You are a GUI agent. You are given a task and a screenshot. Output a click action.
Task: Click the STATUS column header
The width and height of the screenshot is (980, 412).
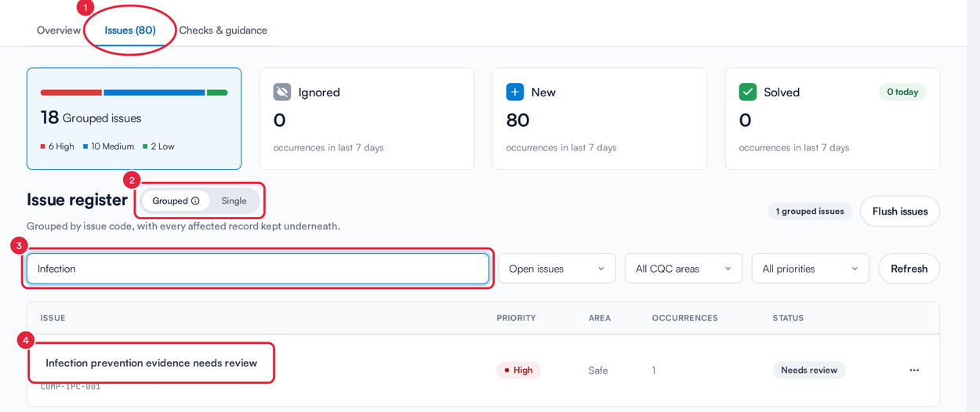788,318
